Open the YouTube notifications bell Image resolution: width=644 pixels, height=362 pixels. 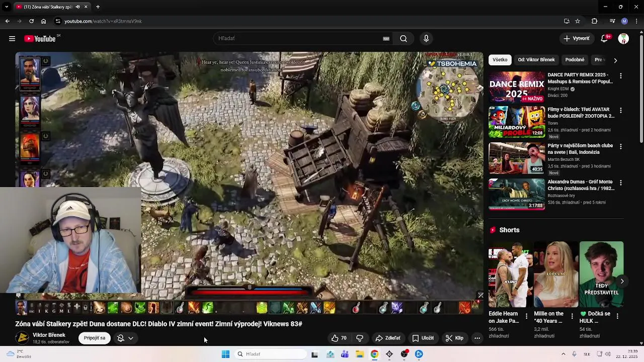(x=605, y=39)
